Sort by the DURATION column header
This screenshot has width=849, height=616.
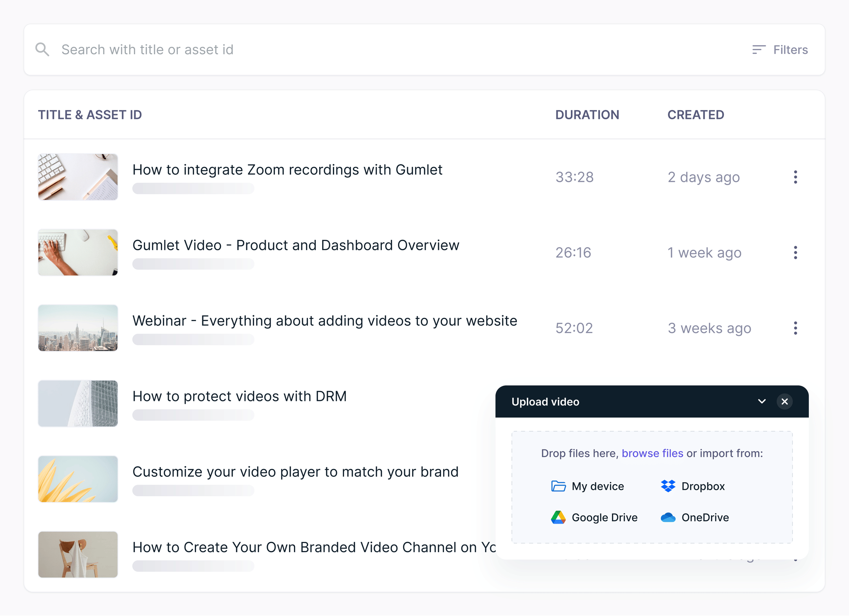[587, 115]
